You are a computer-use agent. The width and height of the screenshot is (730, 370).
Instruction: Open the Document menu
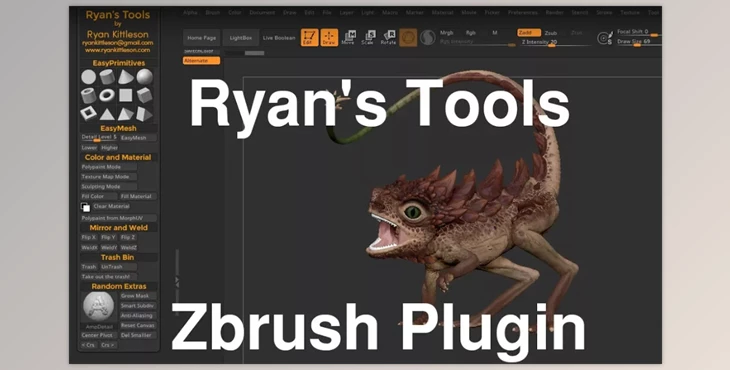click(262, 13)
